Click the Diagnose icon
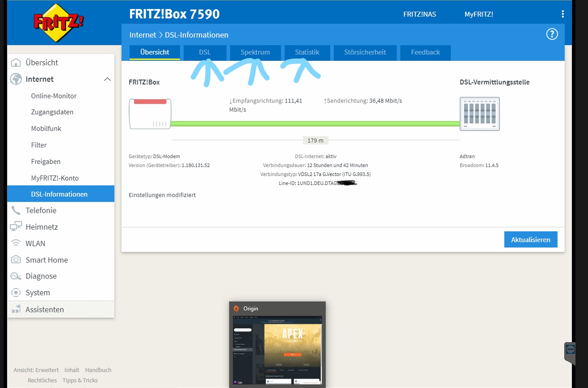The width and height of the screenshot is (588, 388). [x=16, y=276]
